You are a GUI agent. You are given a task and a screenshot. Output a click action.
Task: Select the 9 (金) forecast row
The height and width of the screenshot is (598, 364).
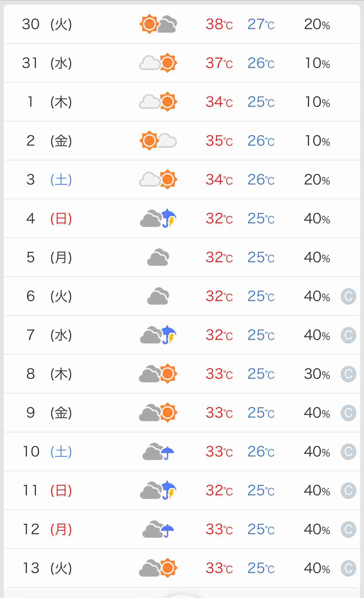(x=182, y=413)
